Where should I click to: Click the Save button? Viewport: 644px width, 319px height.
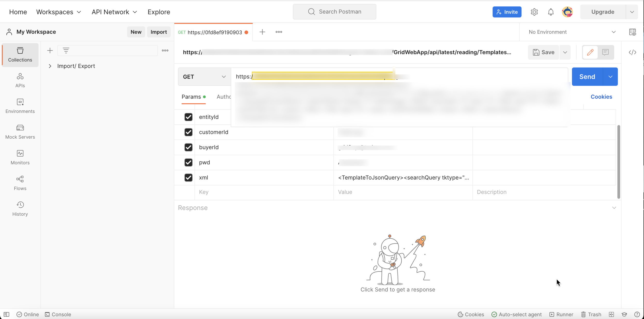543,52
